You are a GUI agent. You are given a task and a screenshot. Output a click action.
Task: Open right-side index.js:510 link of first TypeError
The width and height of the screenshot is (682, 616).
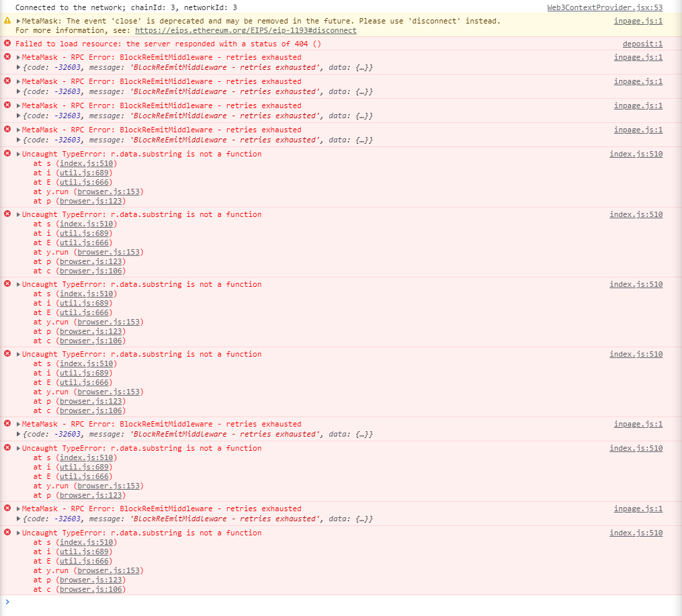(x=636, y=154)
